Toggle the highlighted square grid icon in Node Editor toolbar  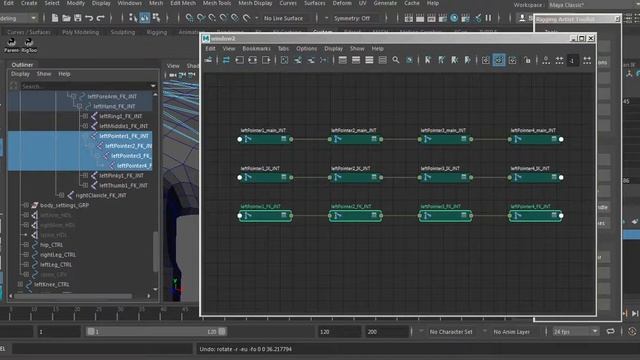[x=499, y=60]
